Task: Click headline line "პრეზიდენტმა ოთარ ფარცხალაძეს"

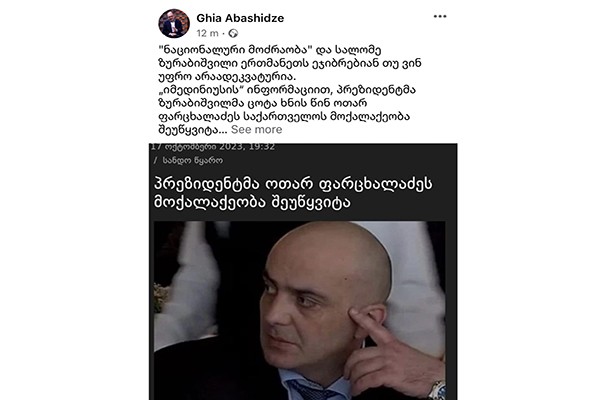Action: 293,184
